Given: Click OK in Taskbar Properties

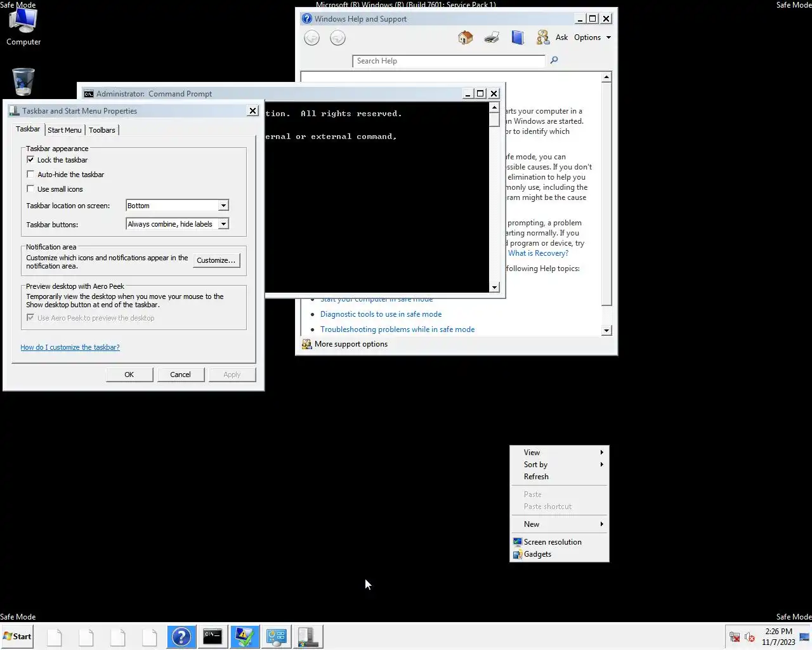Looking at the screenshot, I should click(129, 375).
